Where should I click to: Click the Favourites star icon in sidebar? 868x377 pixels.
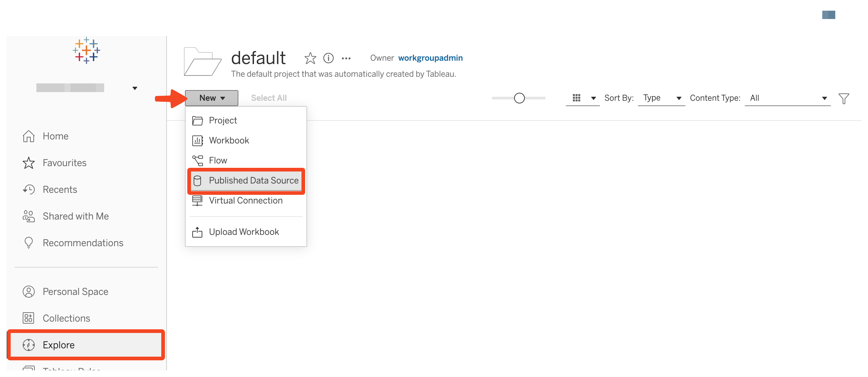click(x=29, y=163)
